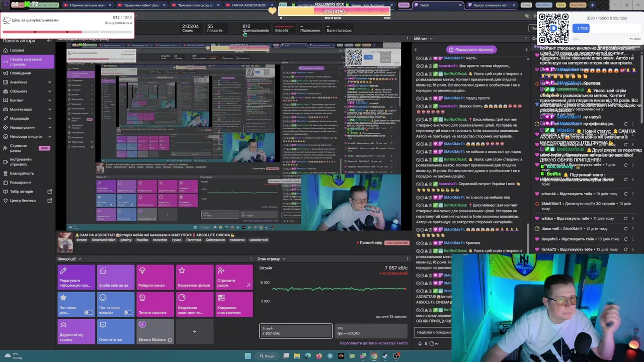644x362 pixels.
Task: Click the Рейдити канал tile
Action: (155, 277)
